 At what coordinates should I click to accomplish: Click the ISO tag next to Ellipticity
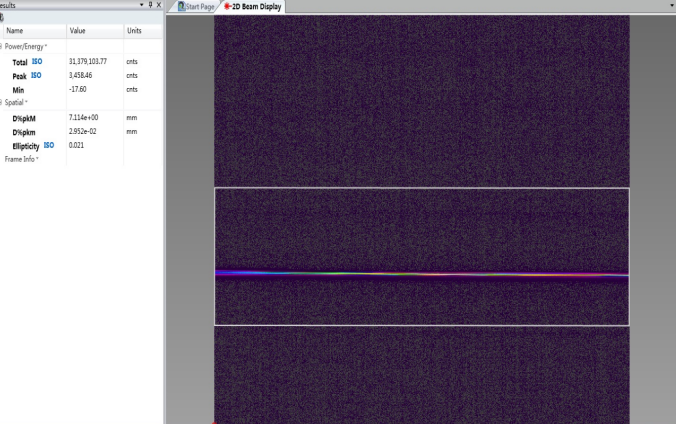pos(49,145)
